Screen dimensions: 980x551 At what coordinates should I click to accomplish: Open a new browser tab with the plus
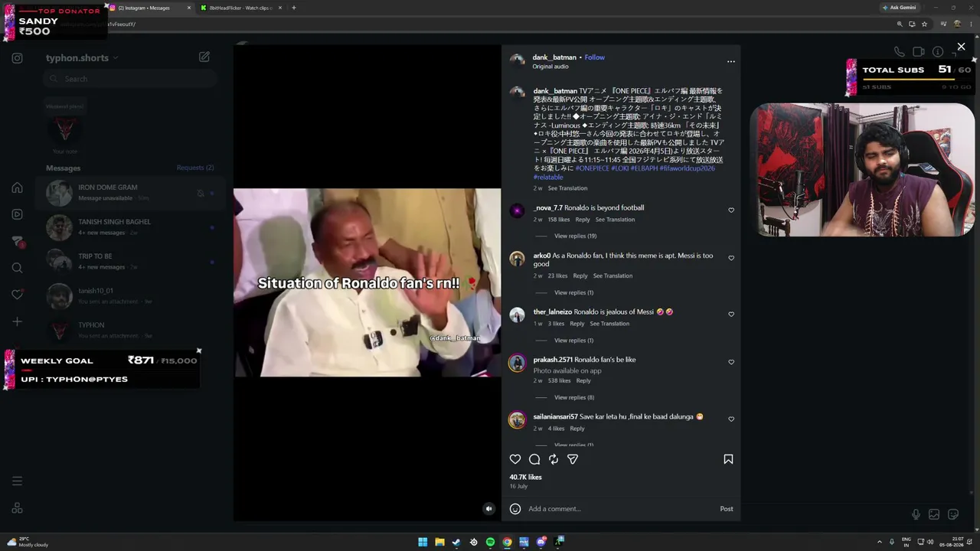tap(294, 8)
